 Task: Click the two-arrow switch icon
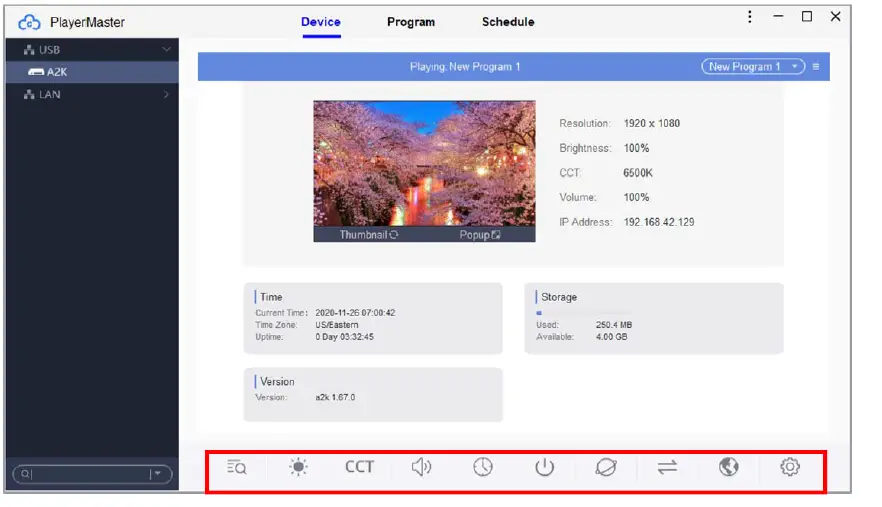667,467
